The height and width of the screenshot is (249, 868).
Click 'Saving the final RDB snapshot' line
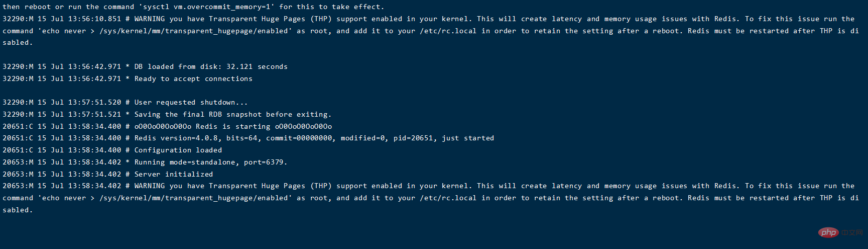(x=167, y=115)
